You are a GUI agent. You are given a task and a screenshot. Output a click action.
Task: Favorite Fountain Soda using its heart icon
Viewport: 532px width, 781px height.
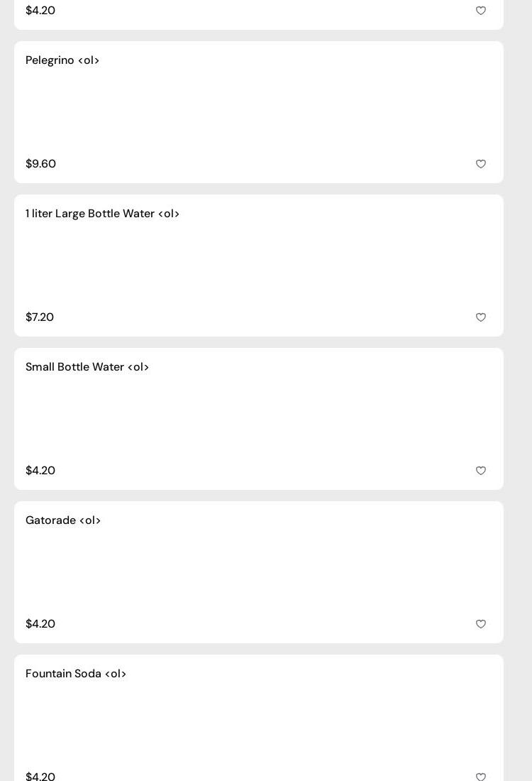pos(481,777)
